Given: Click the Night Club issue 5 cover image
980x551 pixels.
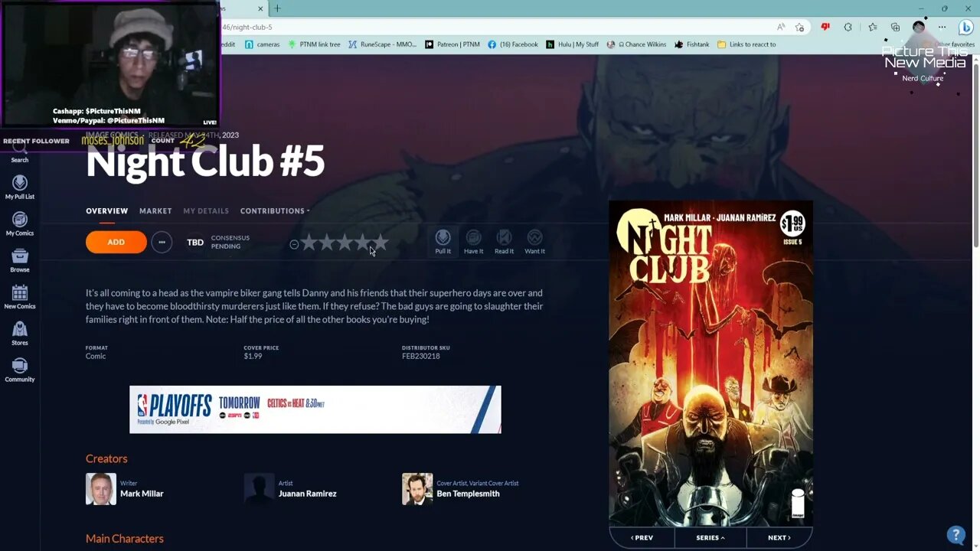Looking at the screenshot, I should click(710, 364).
